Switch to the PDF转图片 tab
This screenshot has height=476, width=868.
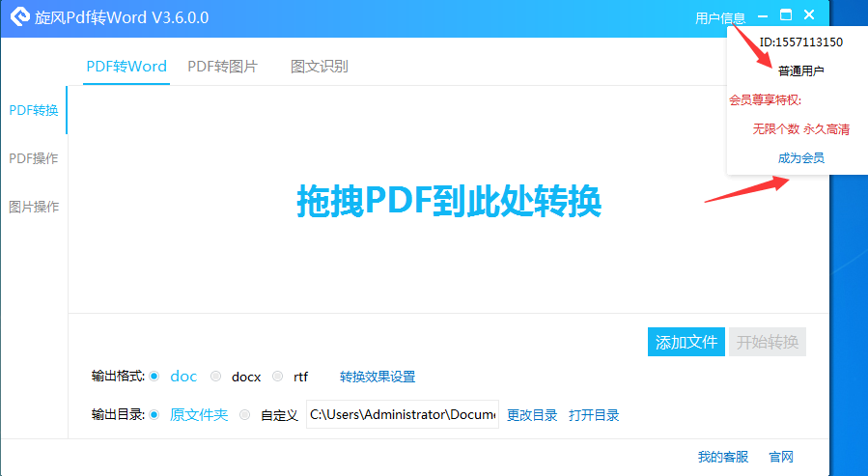[x=222, y=67]
